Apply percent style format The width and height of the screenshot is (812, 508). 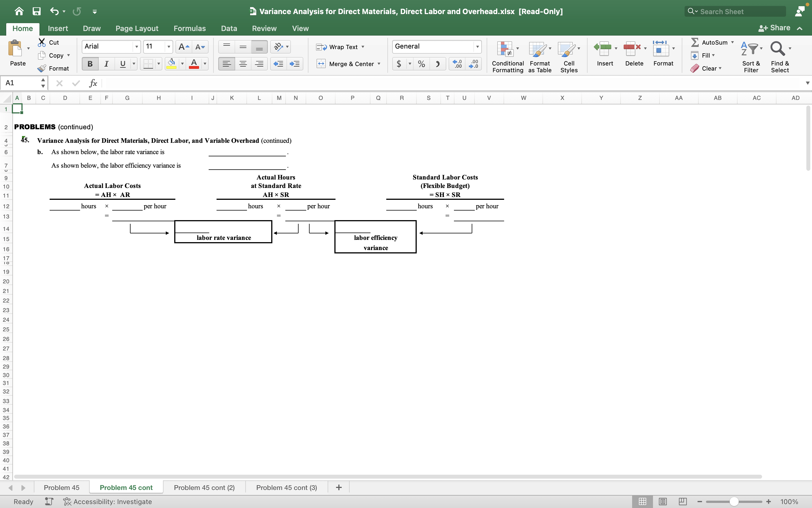pyautogui.click(x=422, y=63)
